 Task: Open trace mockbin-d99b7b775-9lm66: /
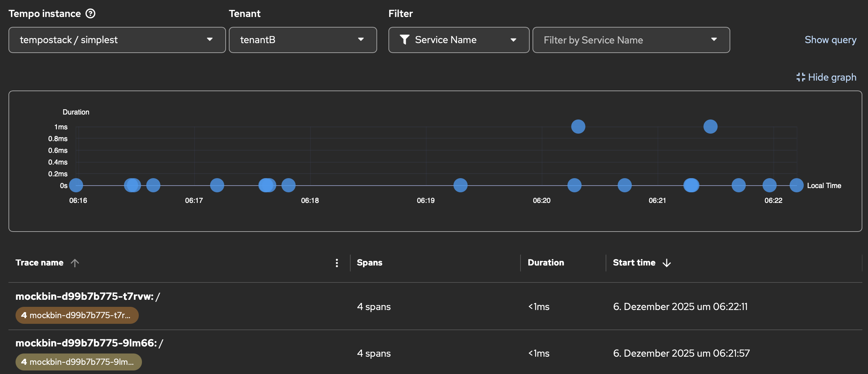(89, 343)
